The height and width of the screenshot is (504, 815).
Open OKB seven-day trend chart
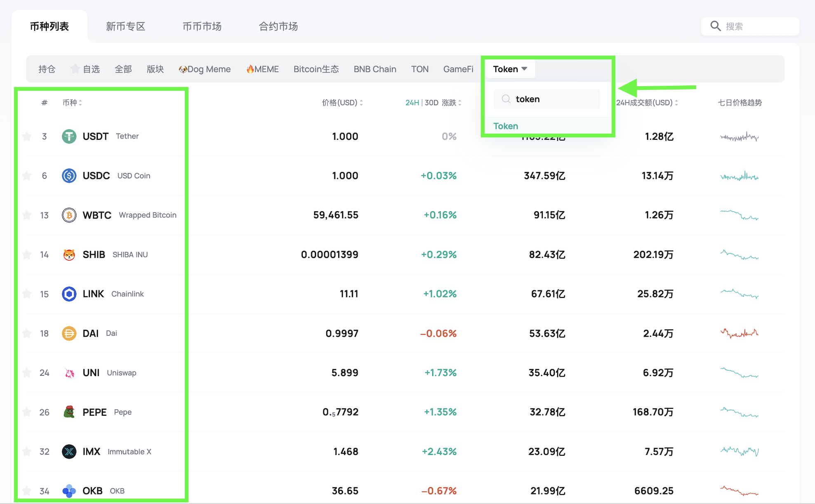click(x=740, y=491)
